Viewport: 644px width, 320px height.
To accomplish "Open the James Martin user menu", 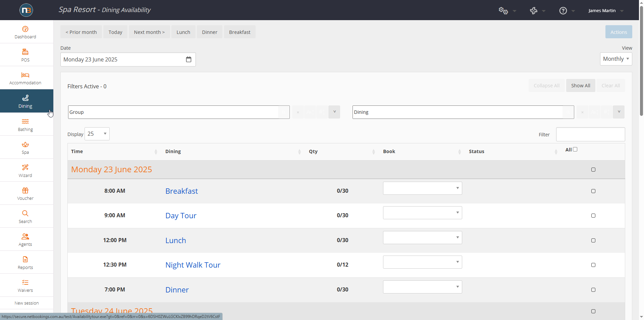I will [x=606, y=11].
